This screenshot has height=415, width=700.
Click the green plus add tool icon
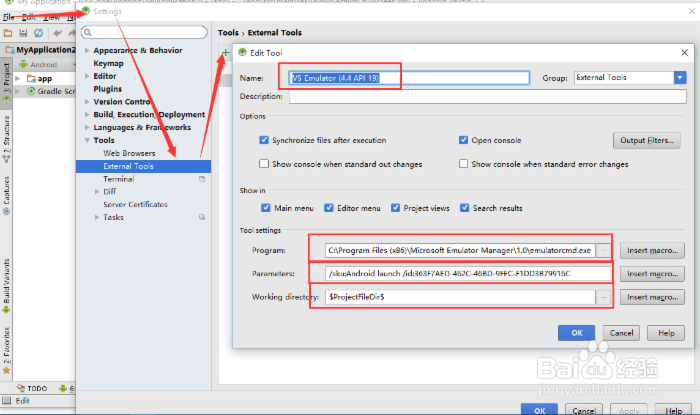225,53
